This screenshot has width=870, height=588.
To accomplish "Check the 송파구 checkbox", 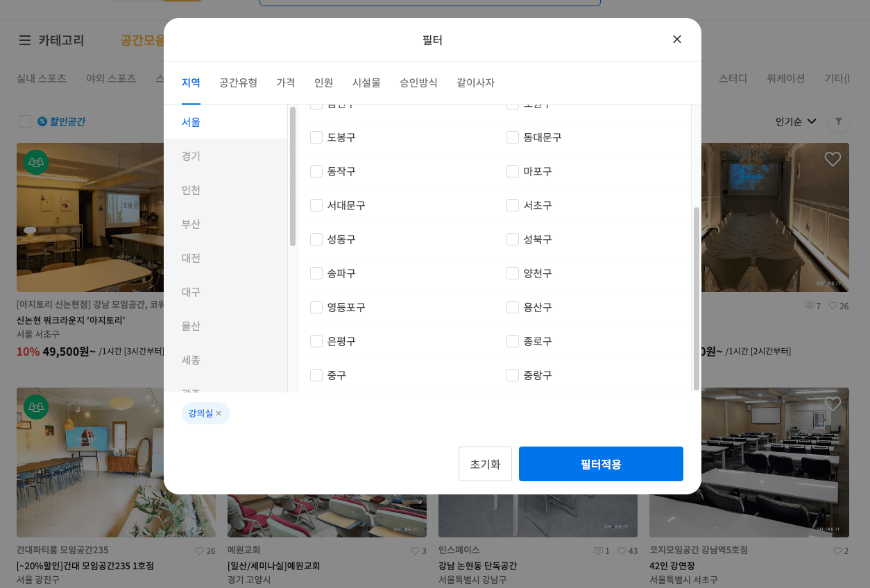I will (316, 273).
